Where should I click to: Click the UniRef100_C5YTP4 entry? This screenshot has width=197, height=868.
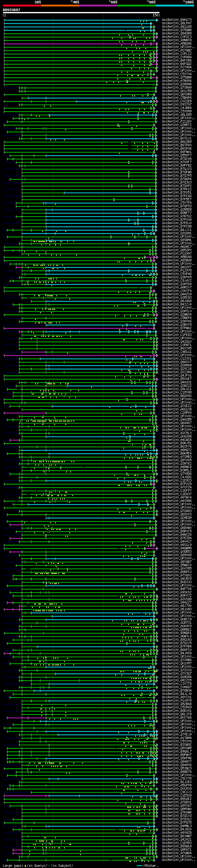pyautogui.click(x=177, y=203)
